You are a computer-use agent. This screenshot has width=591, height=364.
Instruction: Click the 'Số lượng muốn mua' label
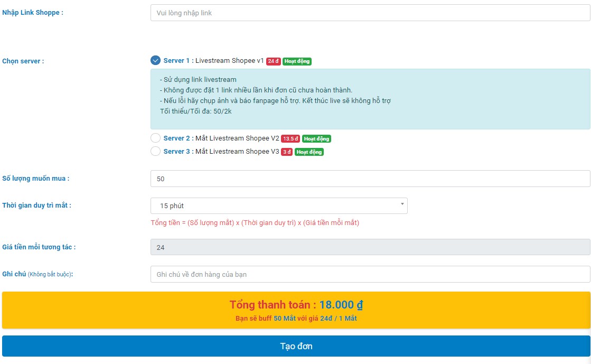tap(36, 179)
